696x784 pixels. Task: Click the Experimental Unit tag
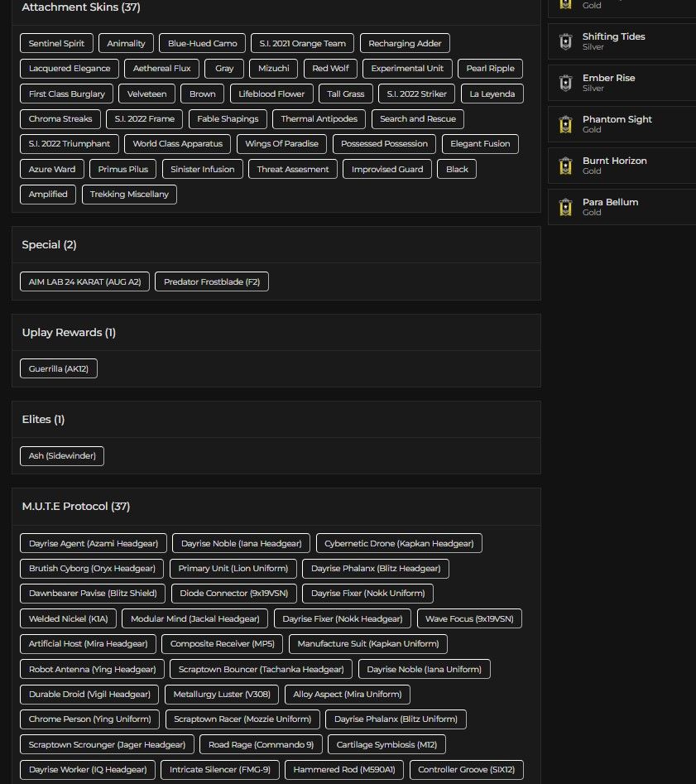tap(407, 69)
